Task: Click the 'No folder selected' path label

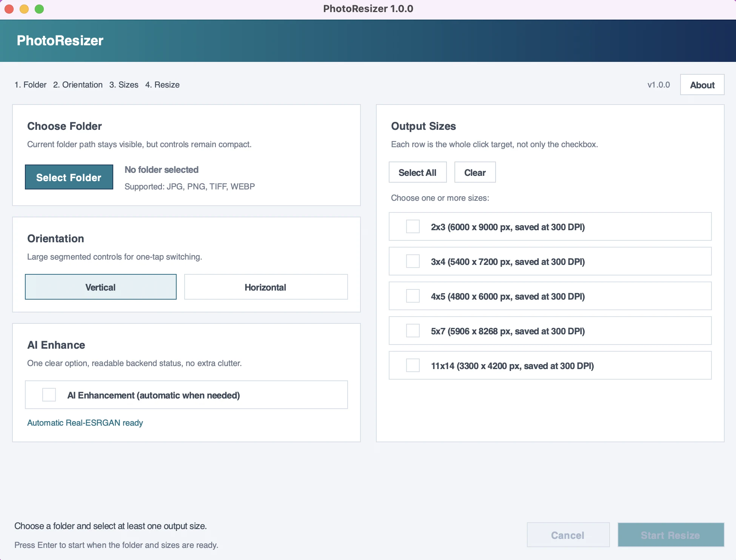Action: tap(162, 170)
